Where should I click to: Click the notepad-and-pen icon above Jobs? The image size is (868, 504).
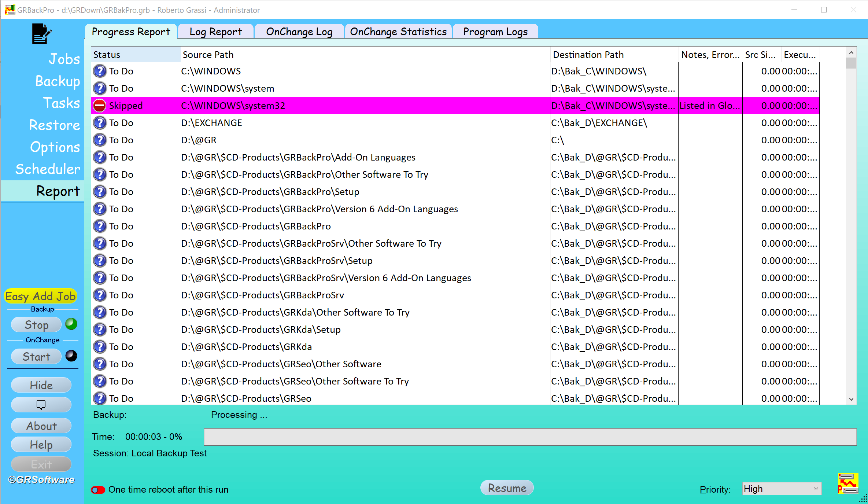click(x=41, y=34)
